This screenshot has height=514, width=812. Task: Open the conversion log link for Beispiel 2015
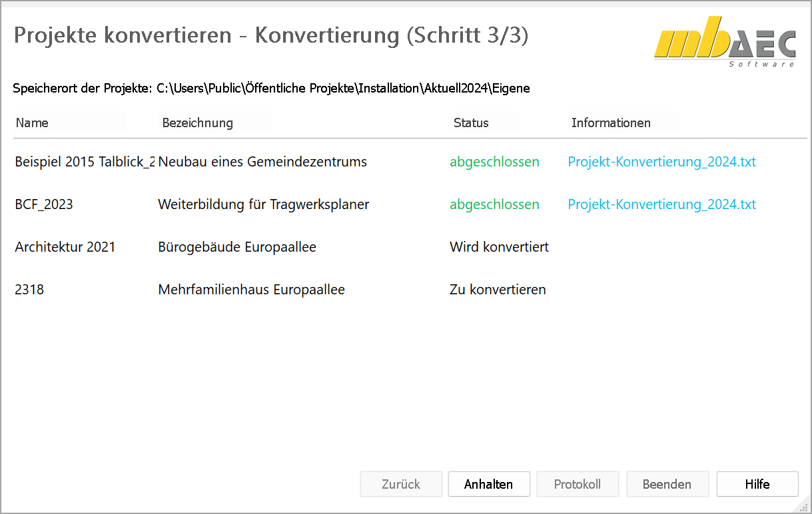point(661,162)
